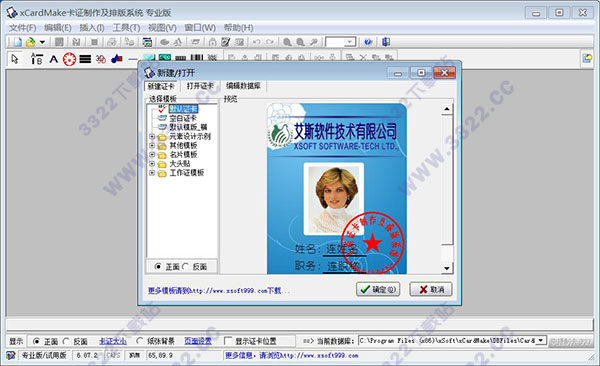The image size is (600, 366).
Task: Click the picture list icon in top toolbar
Action: tap(147, 42)
